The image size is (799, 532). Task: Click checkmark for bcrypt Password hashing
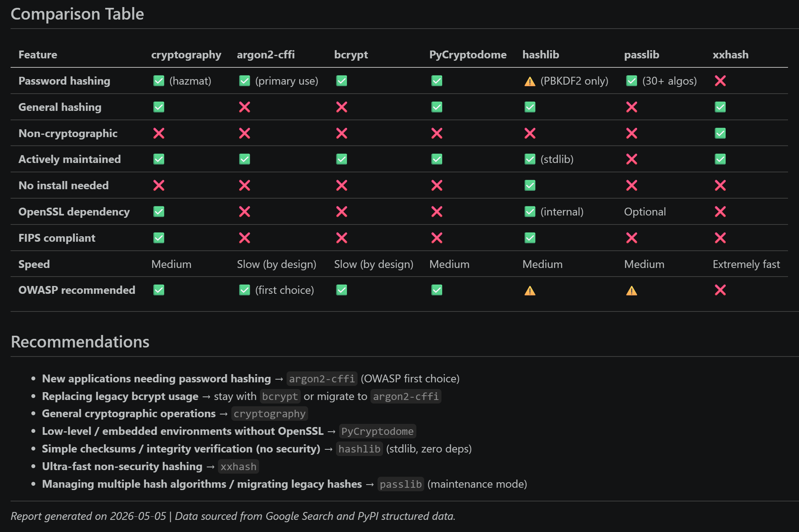tap(341, 81)
